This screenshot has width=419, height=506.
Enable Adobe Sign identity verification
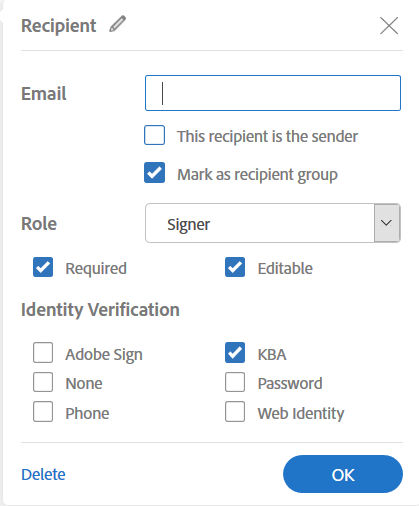click(43, 353)
